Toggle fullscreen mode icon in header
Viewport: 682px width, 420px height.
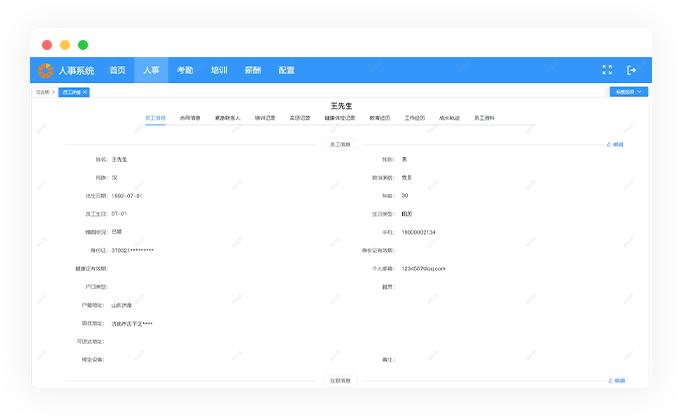pos(607,70)
